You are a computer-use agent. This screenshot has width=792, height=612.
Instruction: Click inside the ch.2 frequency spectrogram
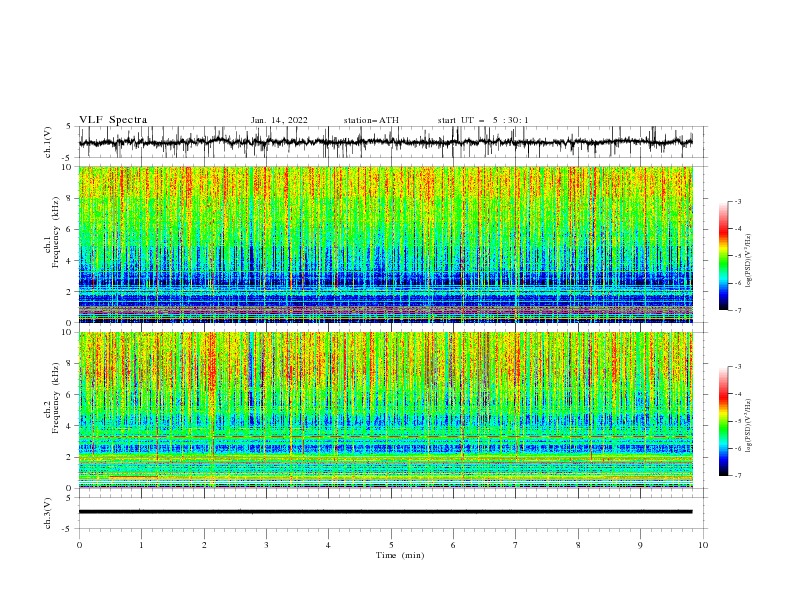385,410
